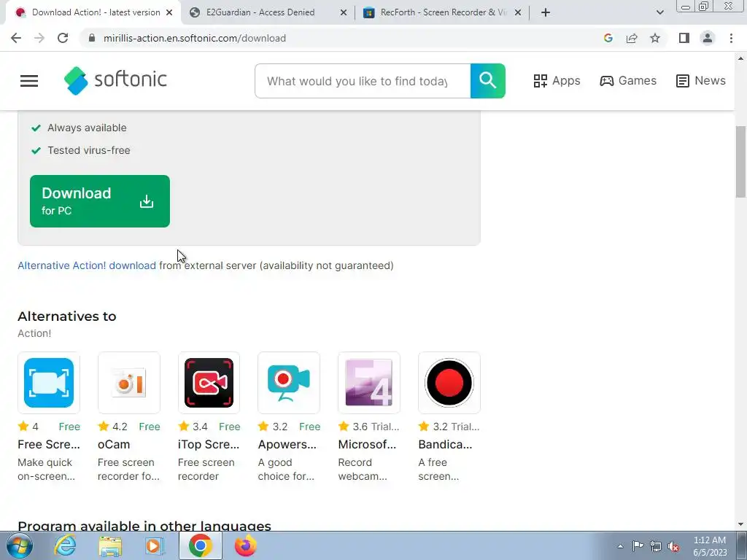Open the Apps section
Viewport: 747px width, 560px height.
coord(557,81)
